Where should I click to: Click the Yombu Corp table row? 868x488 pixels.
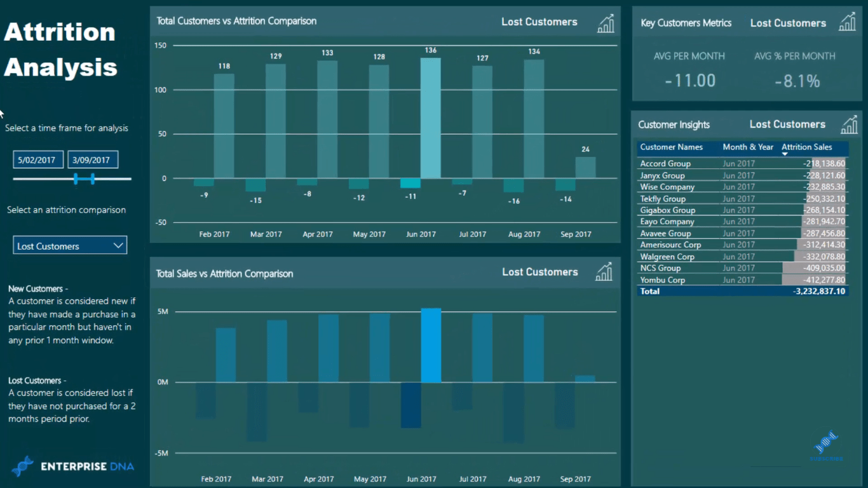point(742,280)
